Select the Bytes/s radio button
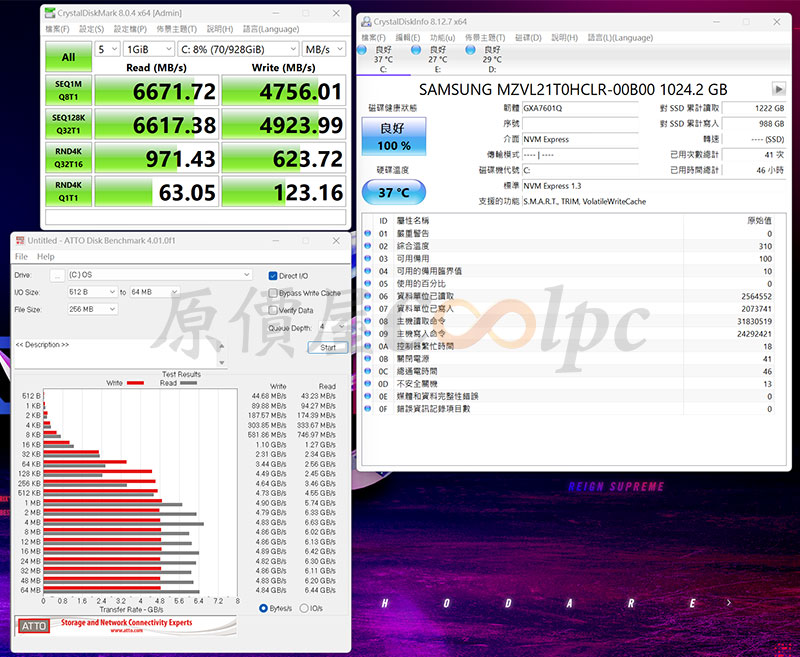The height and width of the screenshot is (657, 800). [263, 608]
